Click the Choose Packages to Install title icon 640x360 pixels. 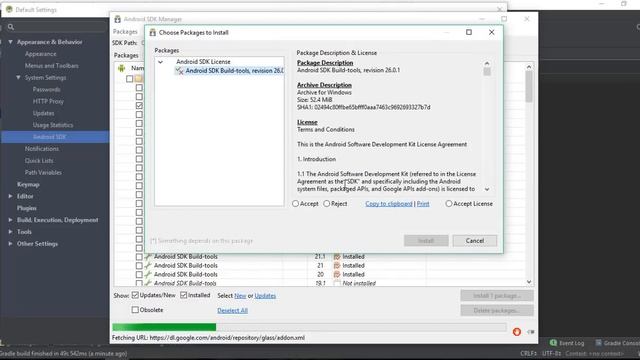tap(153, 32)
